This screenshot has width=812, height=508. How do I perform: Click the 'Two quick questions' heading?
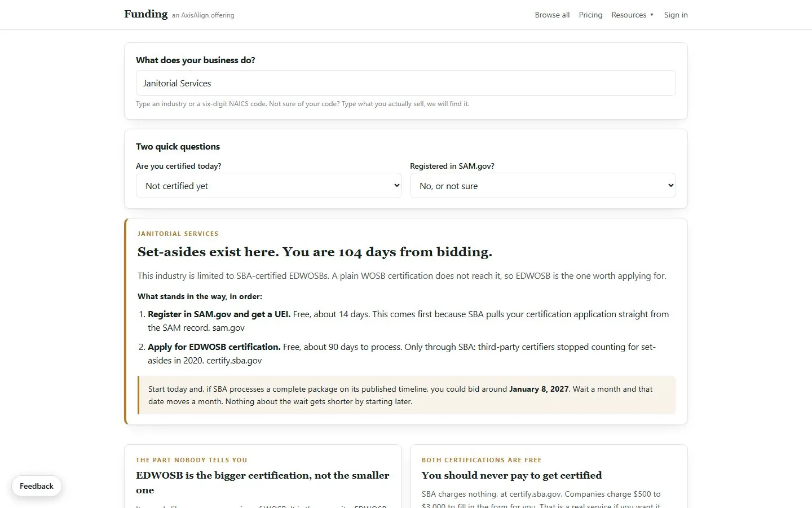(x=178, y=147)
